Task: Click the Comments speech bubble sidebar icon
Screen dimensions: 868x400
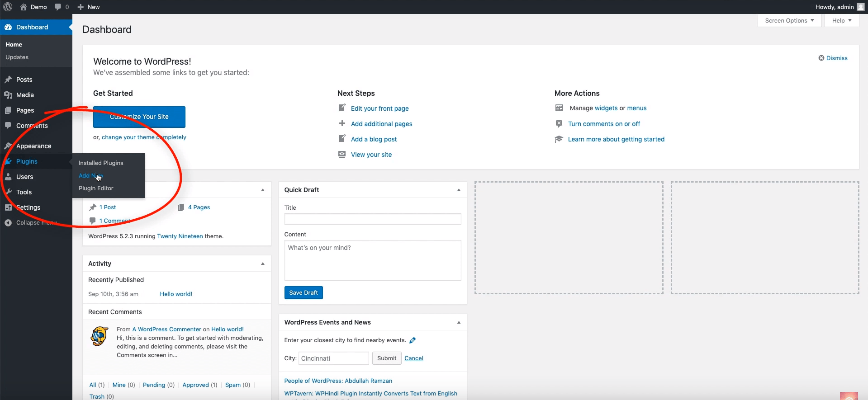Action: pyautogui.click(x=8, y=126)
